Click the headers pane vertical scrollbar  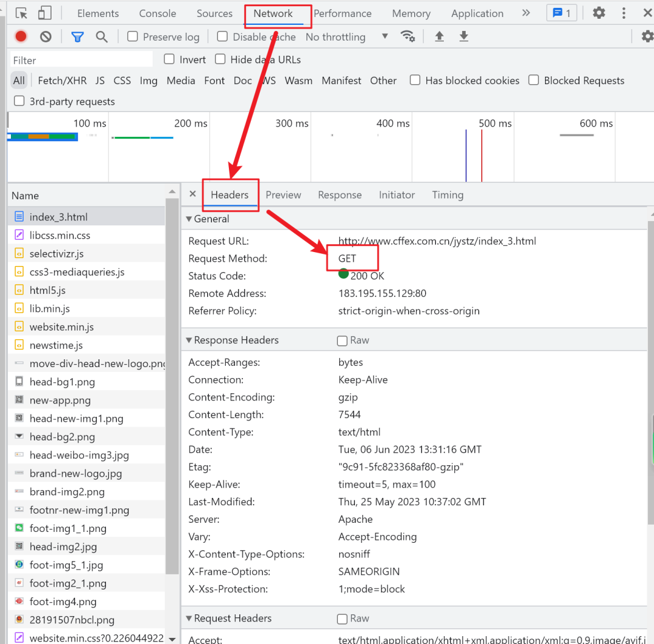click(650, 373)
